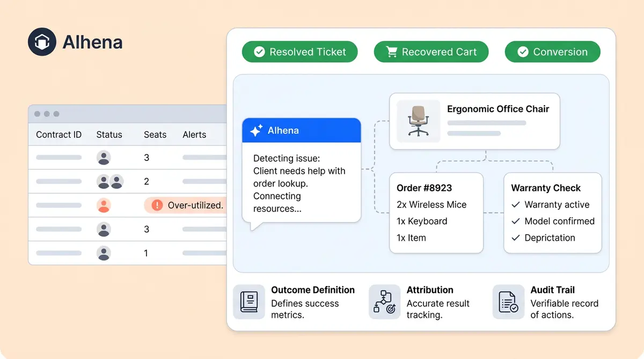
Task: Click the 'Connecting resources...' text
Action: [x=277, y=202]
